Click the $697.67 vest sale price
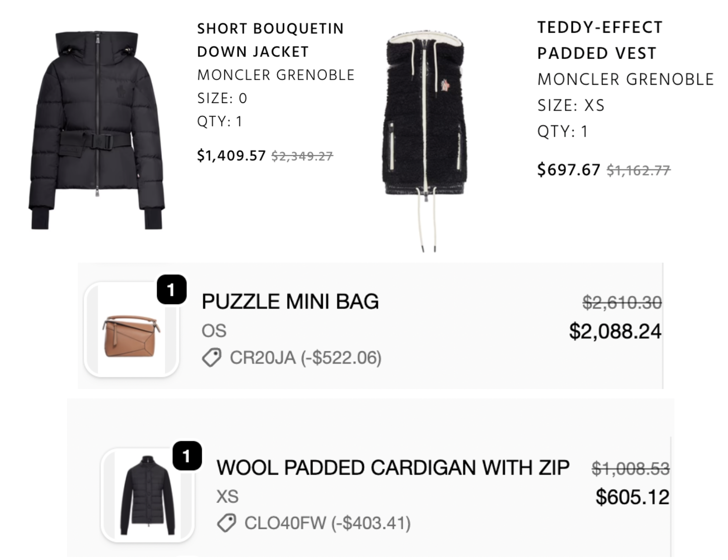 (568, 170)
